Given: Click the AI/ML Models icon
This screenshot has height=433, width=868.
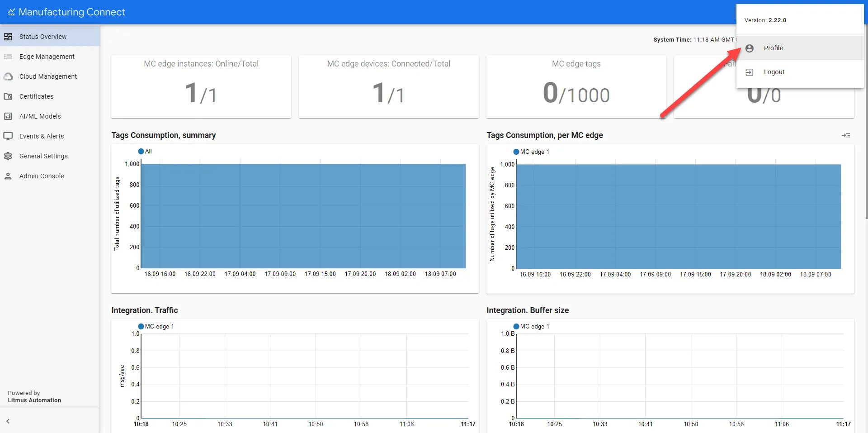Looking at the screenshot, I should tap(8, 116).
